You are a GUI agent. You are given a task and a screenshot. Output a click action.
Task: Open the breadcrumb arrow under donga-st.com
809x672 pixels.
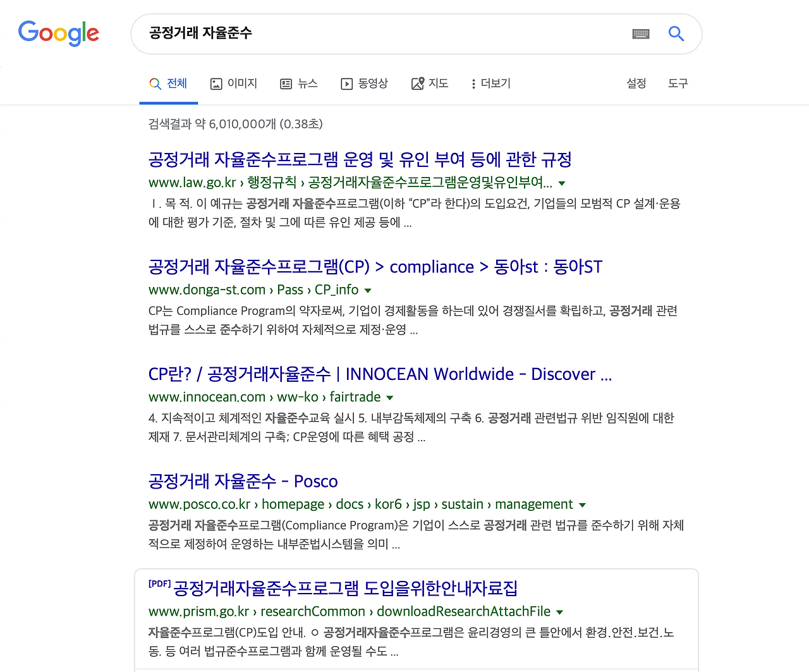pyautogui.click(x=368, y=290)
